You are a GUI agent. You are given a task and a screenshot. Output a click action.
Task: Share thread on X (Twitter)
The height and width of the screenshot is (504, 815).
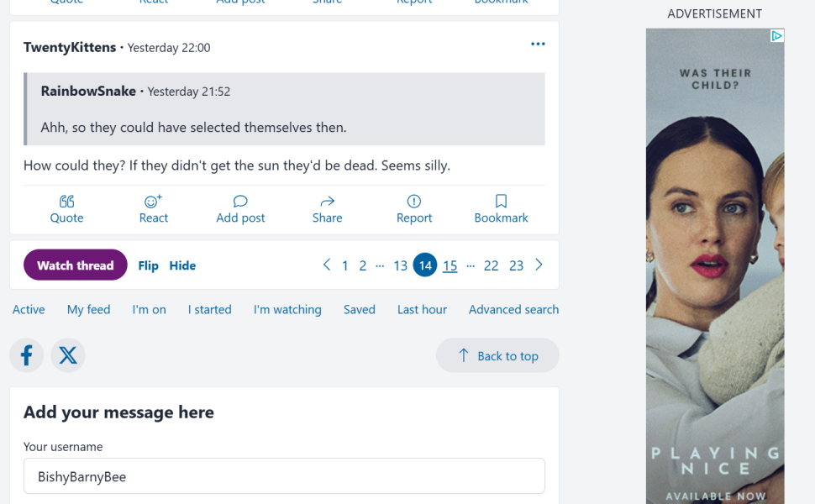click(68, 355)
